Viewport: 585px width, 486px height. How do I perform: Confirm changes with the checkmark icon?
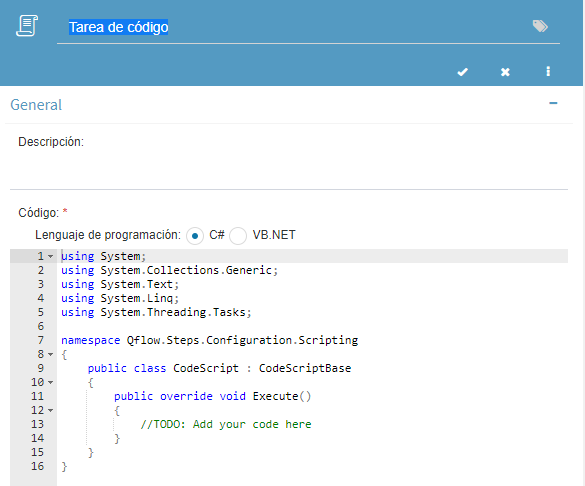point(463,72)
